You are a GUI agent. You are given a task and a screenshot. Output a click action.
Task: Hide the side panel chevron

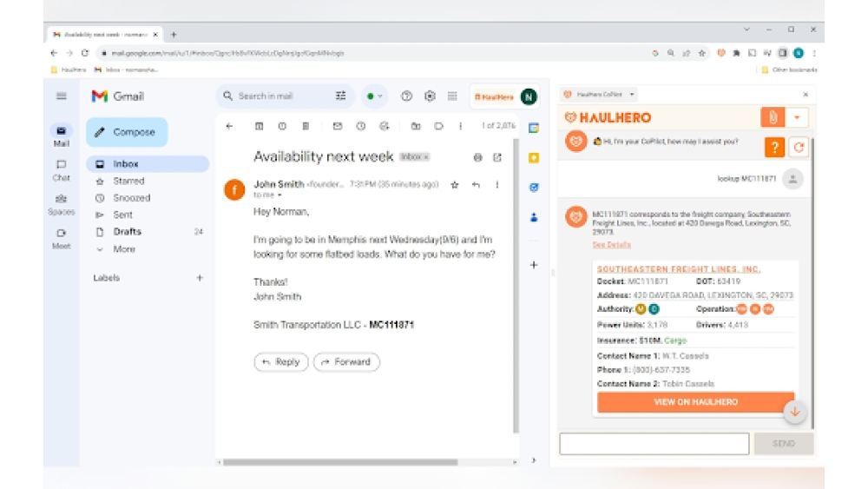pos(534,460)
